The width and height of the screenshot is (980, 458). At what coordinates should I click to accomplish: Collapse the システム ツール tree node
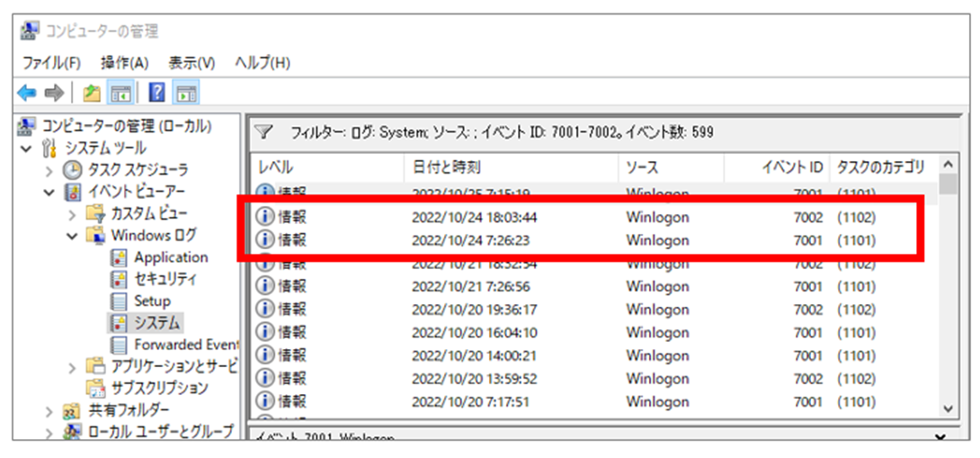(26, 148)
